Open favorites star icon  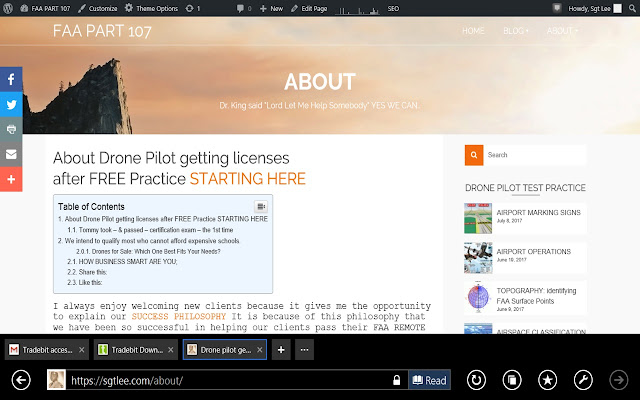point(547,380)
